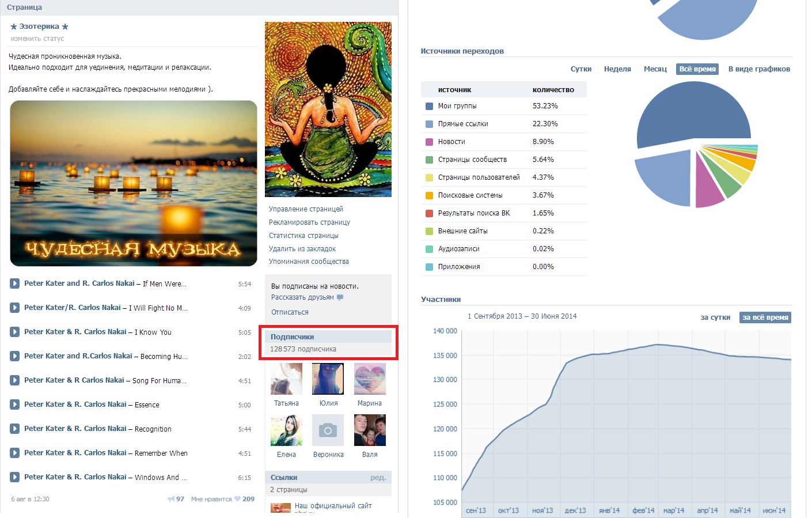812x518 pixels.
Task: Click the "Страницы пользователей" row label
Action: pyautogui.click(x=479, y=177)
